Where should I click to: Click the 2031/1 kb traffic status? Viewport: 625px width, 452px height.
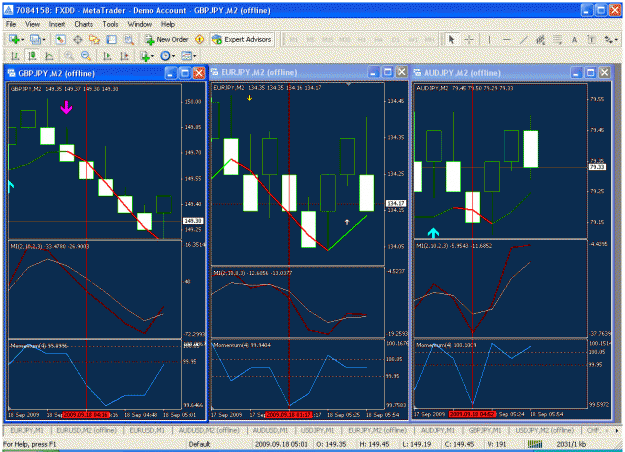(571, 444)
